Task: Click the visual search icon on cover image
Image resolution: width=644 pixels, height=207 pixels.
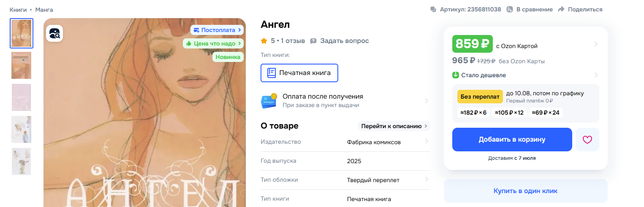Action: point(54,33)
